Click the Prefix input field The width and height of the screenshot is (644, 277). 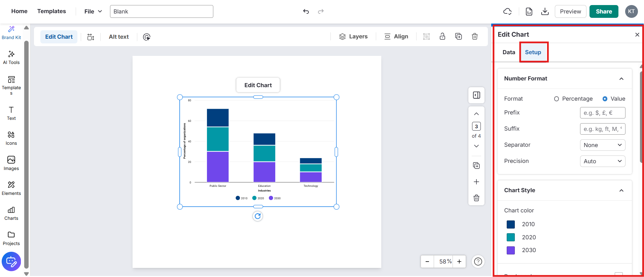(602, 113)
